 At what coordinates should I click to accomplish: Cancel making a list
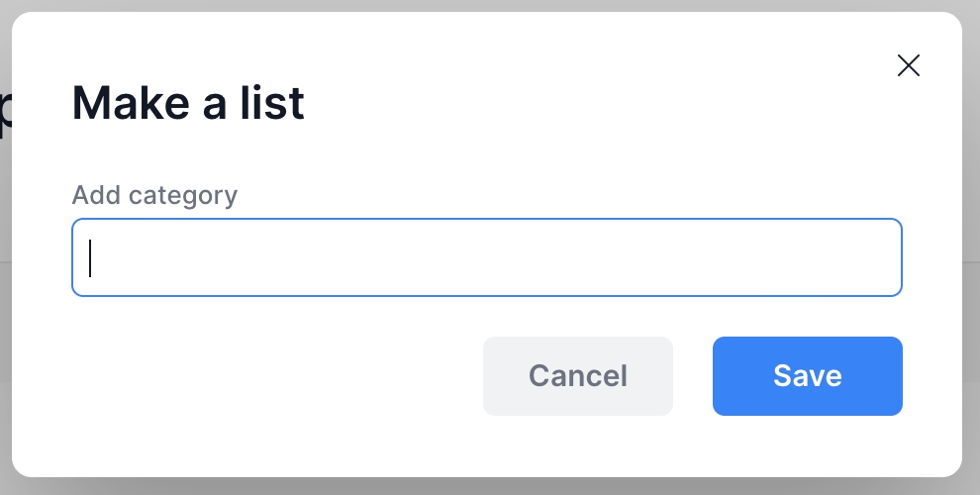coord(577,376)
